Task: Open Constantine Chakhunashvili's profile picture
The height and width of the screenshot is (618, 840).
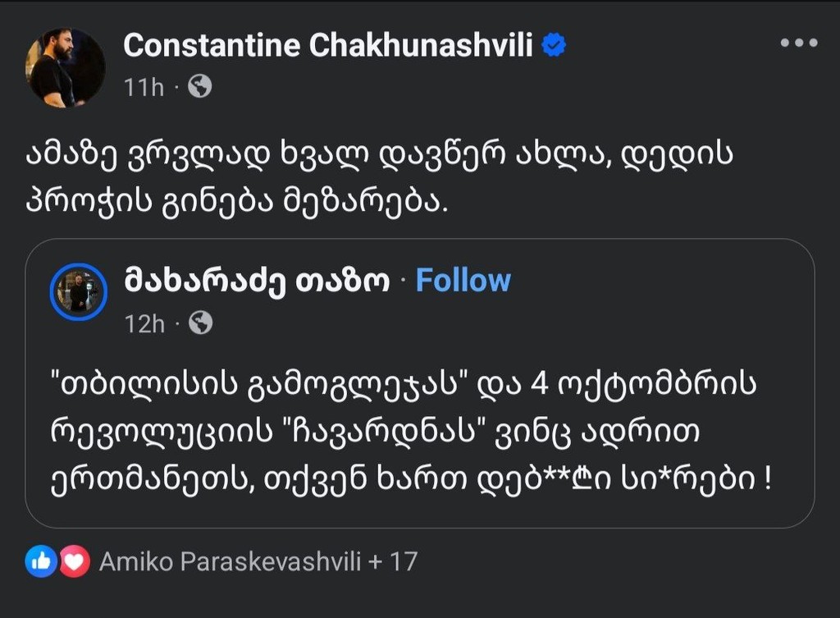Action: pyautogui.click(x=65, y=67)
